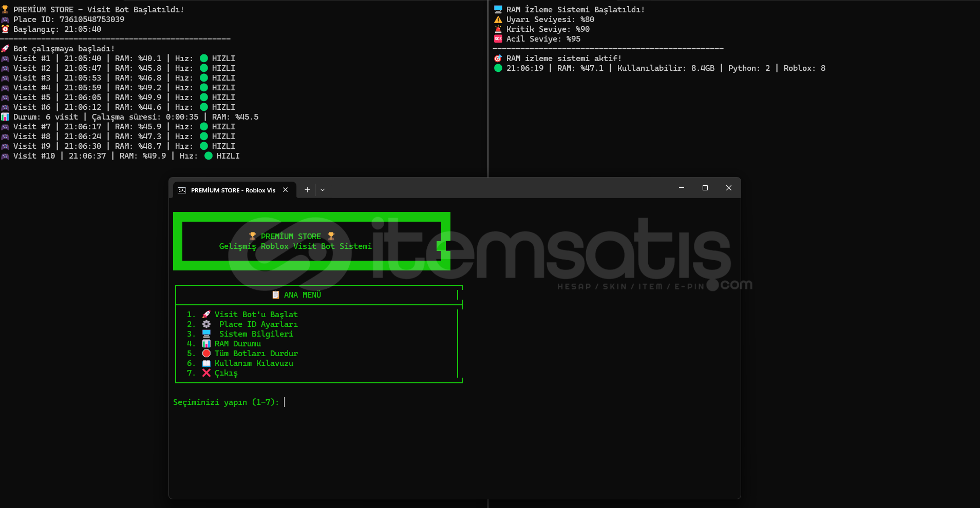Click the trophy icon in the Visit Bot Başlatıldı line
This screenshot has width=980, height=508.
click(x=5, y=10)
